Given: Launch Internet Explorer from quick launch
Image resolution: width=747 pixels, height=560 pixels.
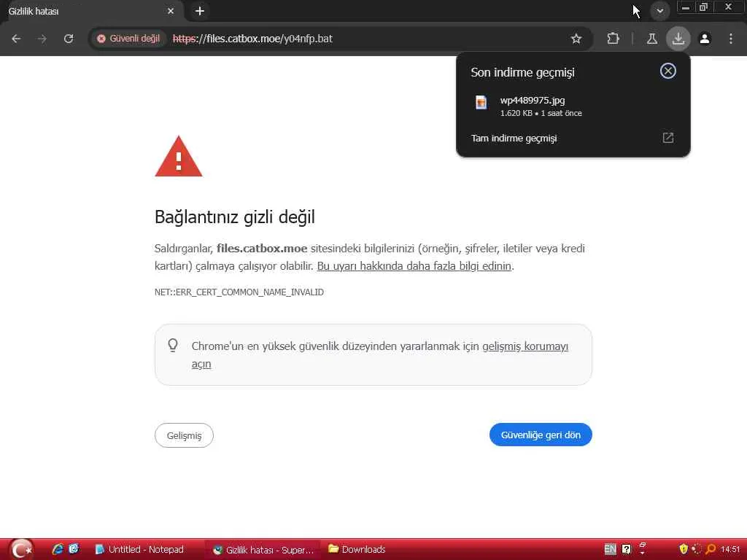Looking at the screenshot, I should tap(58, 549).
